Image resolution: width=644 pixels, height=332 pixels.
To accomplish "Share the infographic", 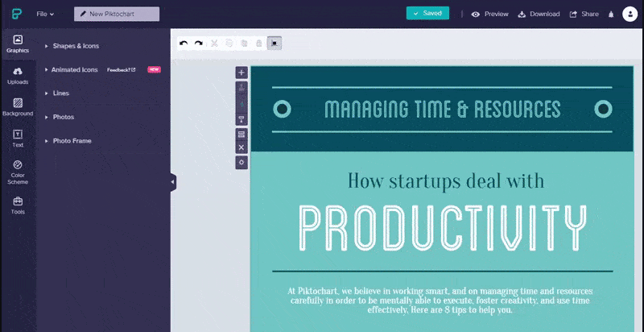I will [584, 14].
